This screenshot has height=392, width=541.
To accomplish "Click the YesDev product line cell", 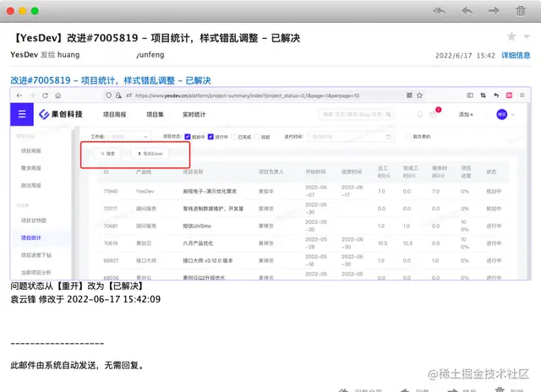I will (145, 191).
